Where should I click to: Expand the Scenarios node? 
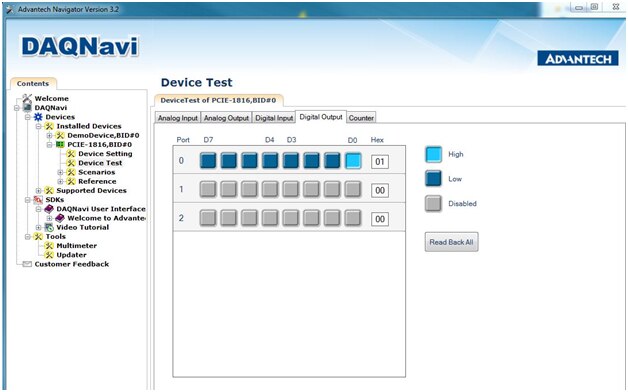tap(60, 172)
